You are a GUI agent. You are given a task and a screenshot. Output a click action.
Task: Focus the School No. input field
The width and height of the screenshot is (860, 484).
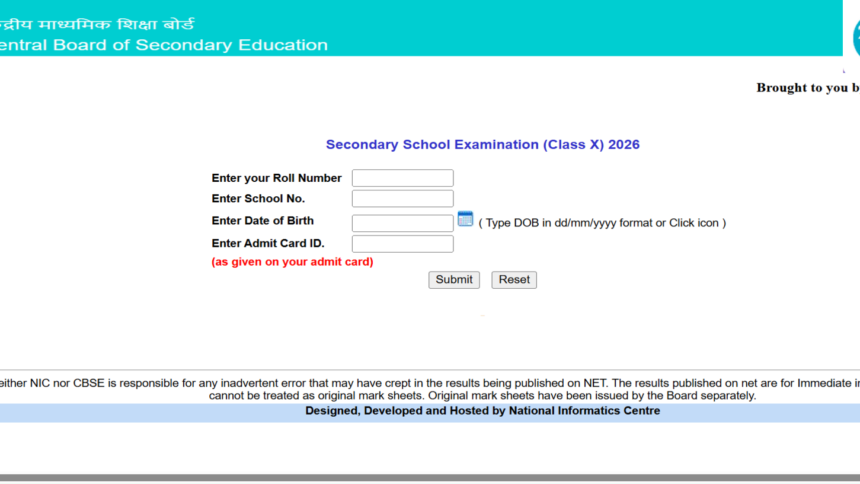[x=403, y=199]
